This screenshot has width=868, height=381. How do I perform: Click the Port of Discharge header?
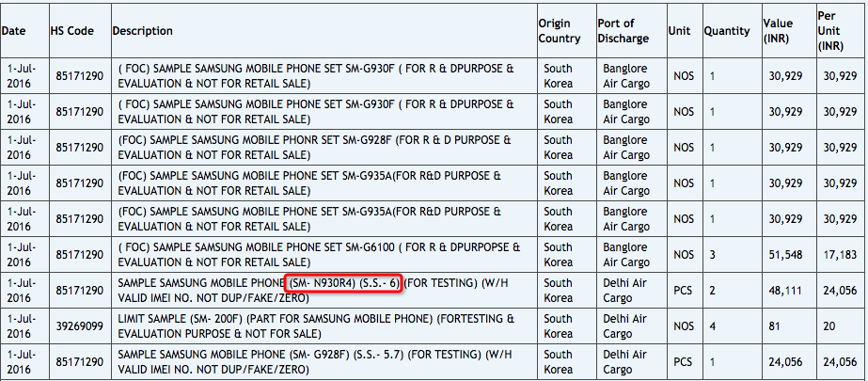[623, 30]
